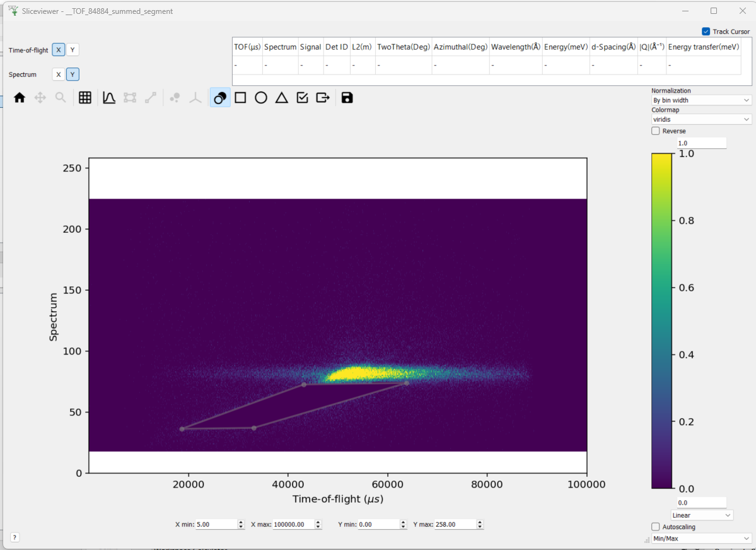
Task: Click the Home reset view icon
Action: coord(20,98)
